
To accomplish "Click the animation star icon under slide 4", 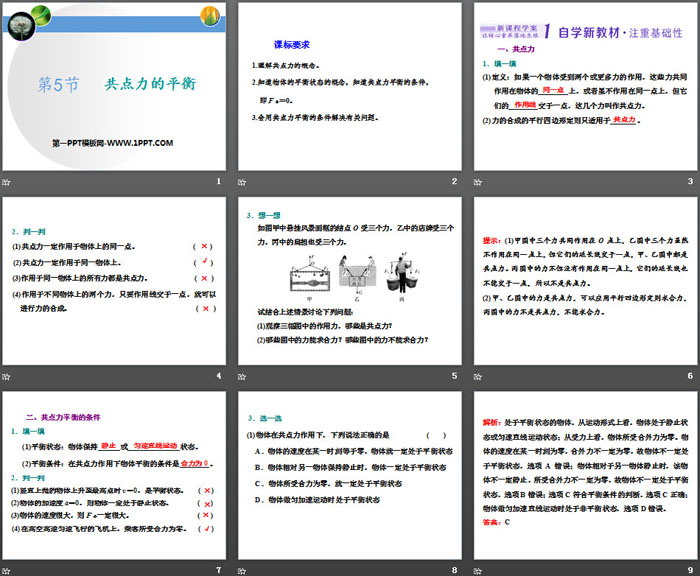I will [x=8, y=375].
